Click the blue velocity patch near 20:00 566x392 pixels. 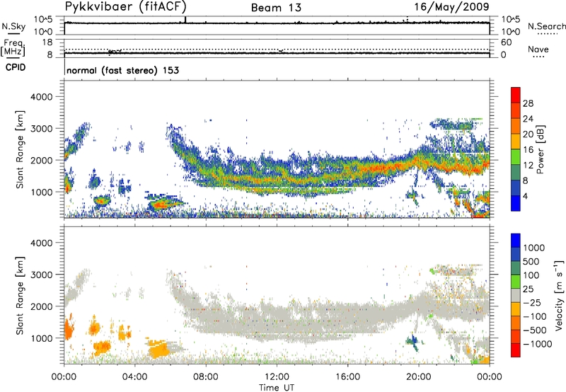click(x=412, y=340)
